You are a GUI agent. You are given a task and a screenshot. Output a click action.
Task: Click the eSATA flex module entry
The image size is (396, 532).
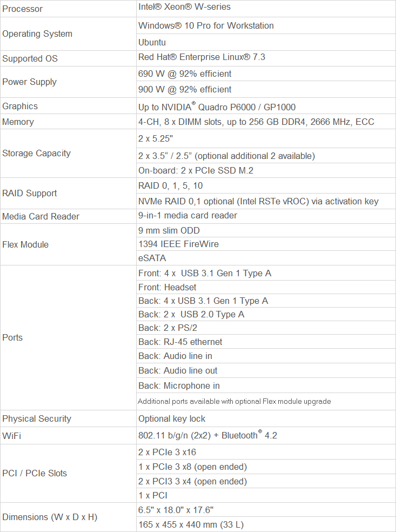pos(151,258)
